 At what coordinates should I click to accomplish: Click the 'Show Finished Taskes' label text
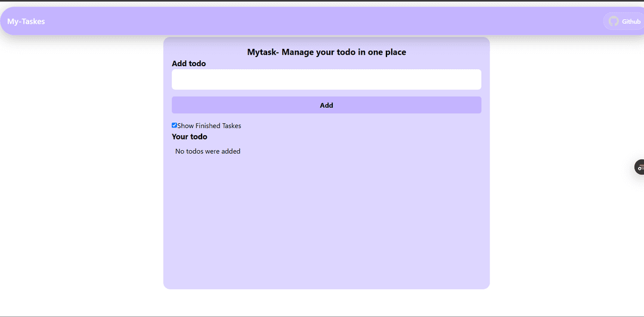[x=209, y=126]
